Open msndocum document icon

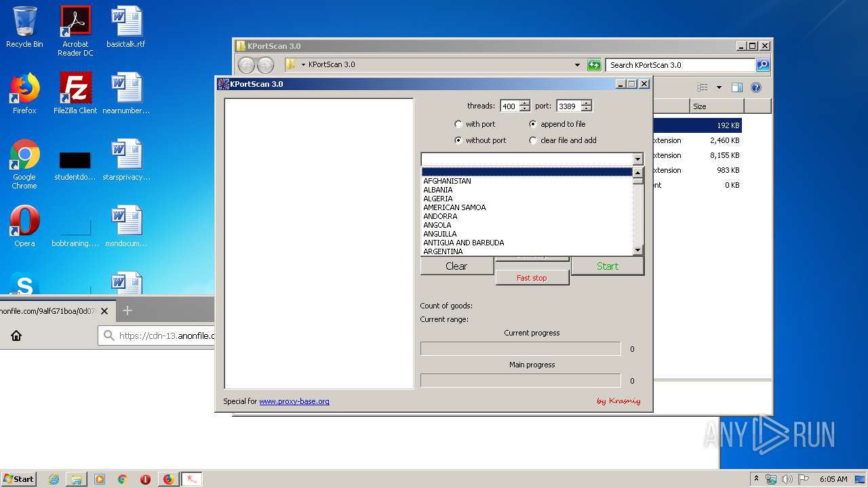[126, 226]
